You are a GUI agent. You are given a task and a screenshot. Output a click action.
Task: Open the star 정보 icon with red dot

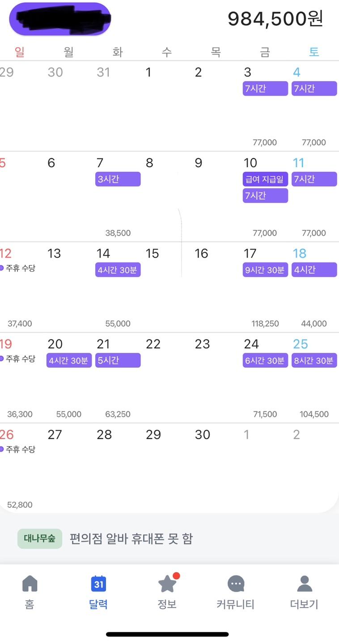pos(168,583)
